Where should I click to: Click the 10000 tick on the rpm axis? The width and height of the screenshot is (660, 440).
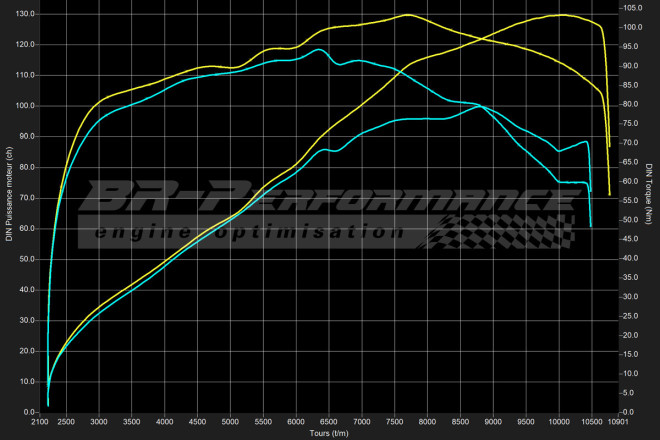(559, 423)
